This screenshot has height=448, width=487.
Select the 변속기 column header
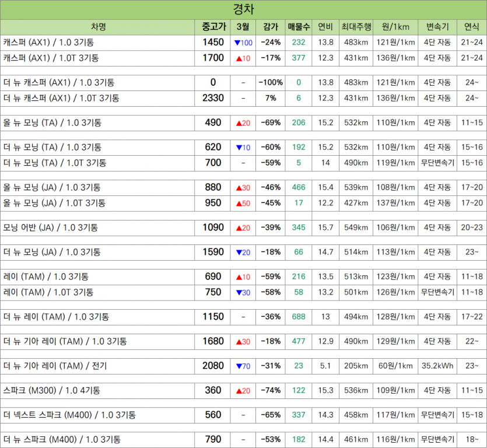click(437, 27)
